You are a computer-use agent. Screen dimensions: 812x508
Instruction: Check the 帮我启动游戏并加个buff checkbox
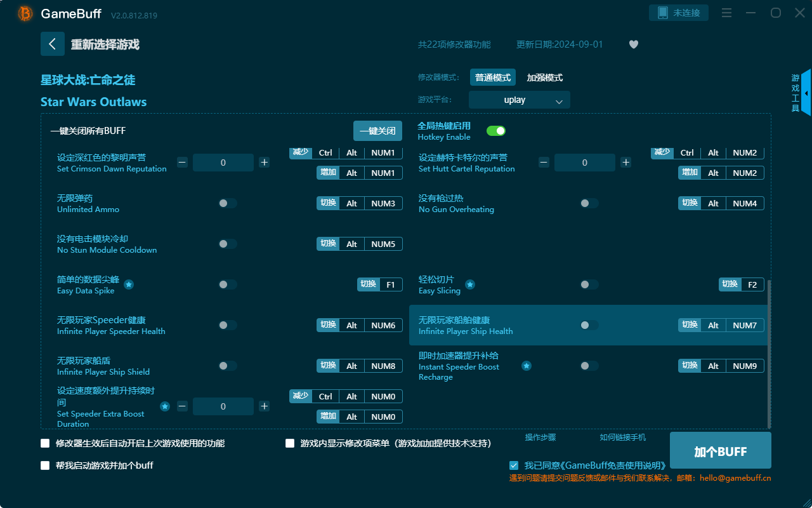[45, 465]
